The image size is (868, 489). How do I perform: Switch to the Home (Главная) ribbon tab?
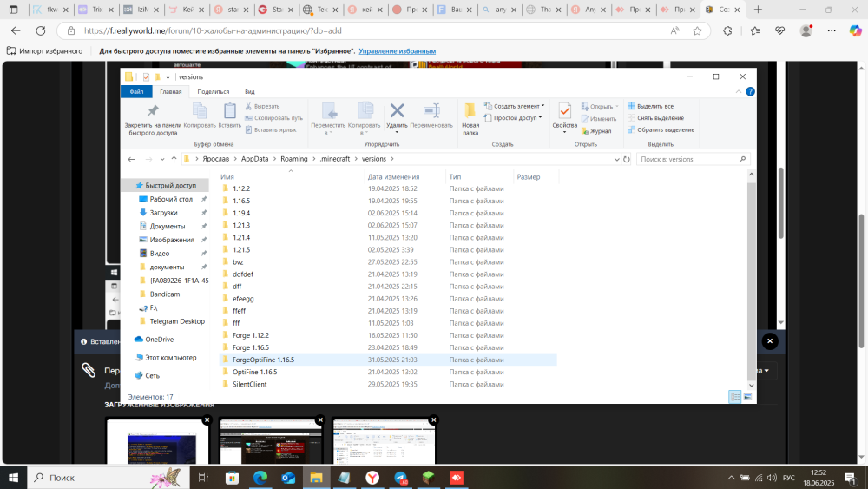tap(170, 91)
